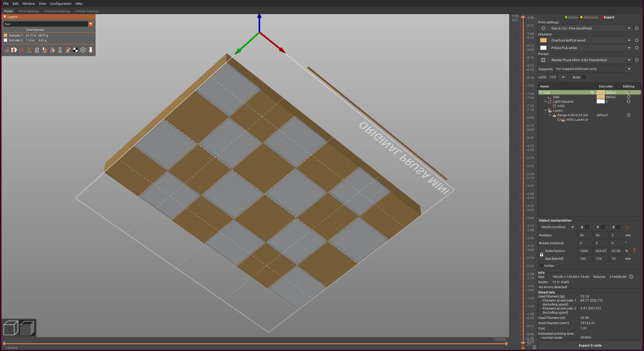Toggle the pause prints hourglass icon
The height and width of the screenshot is (351, 644).
60,50
